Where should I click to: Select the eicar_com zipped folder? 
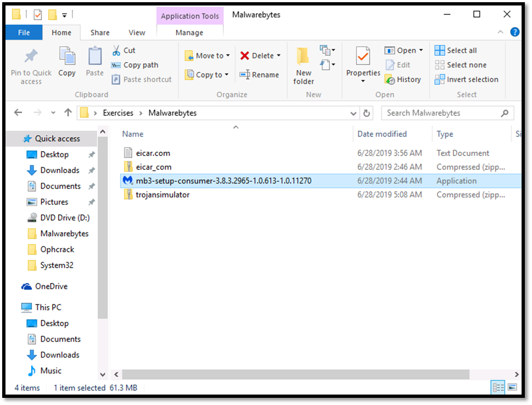click(321, 167)
